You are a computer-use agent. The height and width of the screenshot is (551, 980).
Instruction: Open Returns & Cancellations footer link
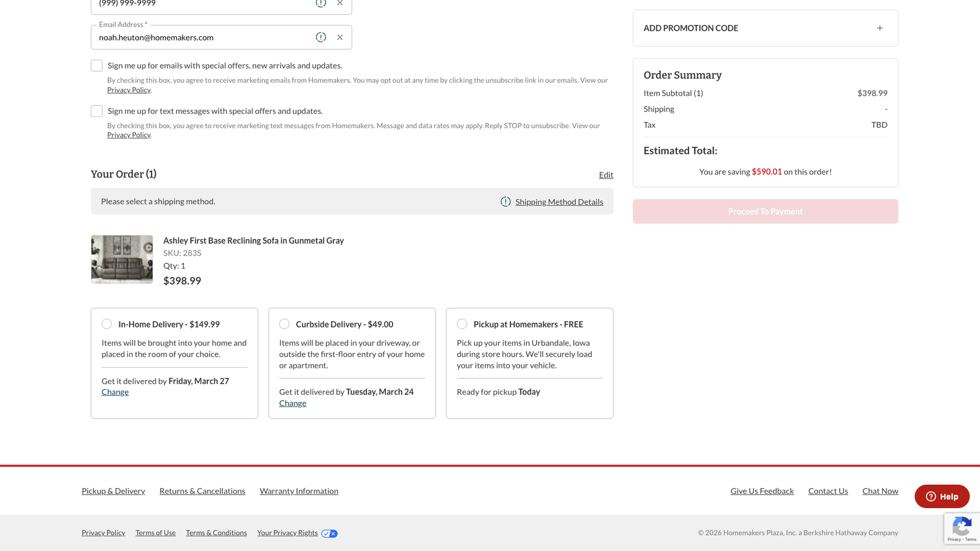pos(202,491)
